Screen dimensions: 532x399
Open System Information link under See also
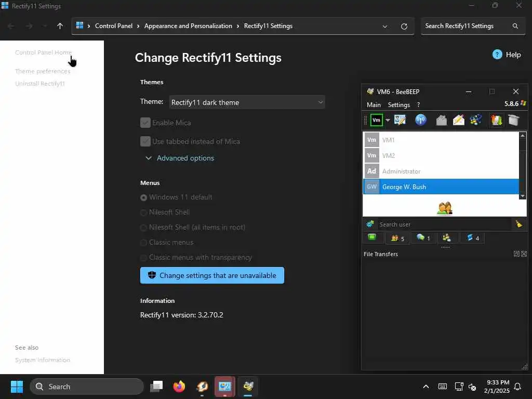pos(43,360)
